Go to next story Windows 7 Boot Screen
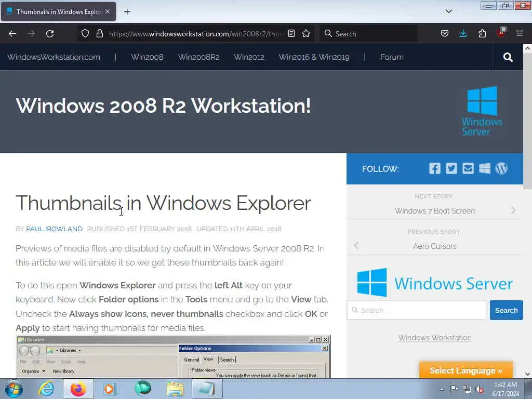The width and height of the screenshot is (532, 399). tap(435, 211)
